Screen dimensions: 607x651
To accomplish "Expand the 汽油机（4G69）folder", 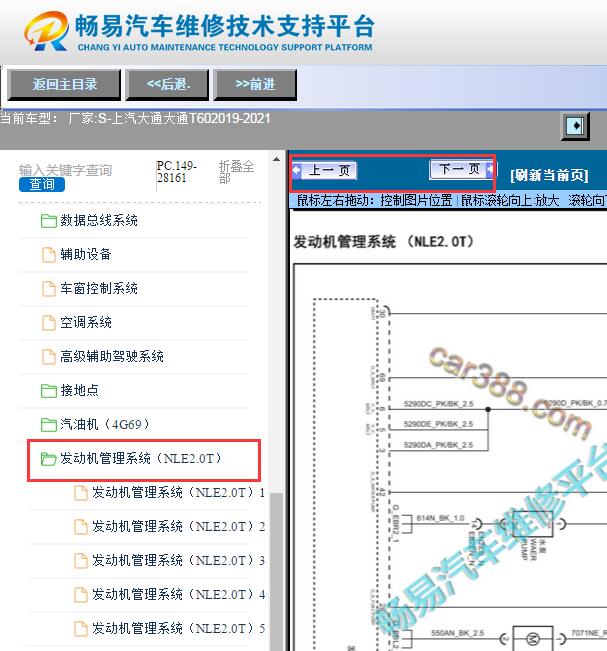I will click(104, 425).
